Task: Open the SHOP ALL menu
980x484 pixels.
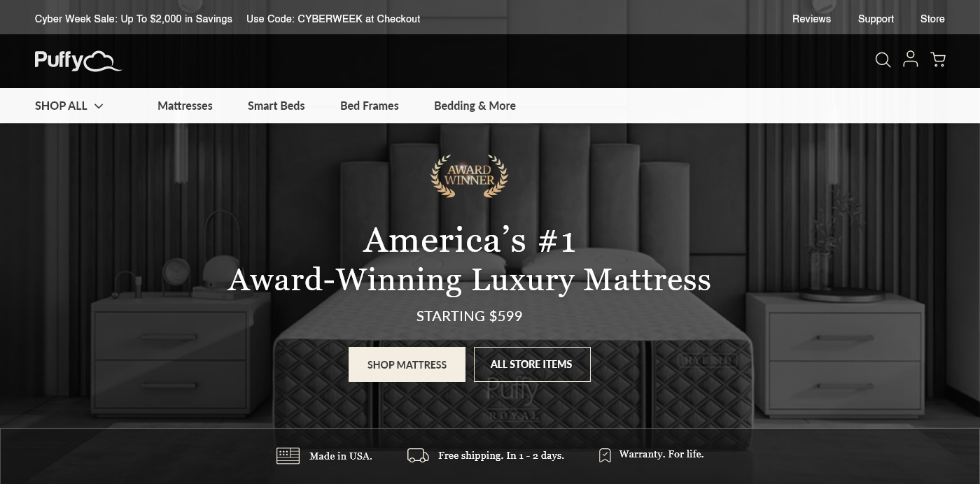Action: click(69, 106)
